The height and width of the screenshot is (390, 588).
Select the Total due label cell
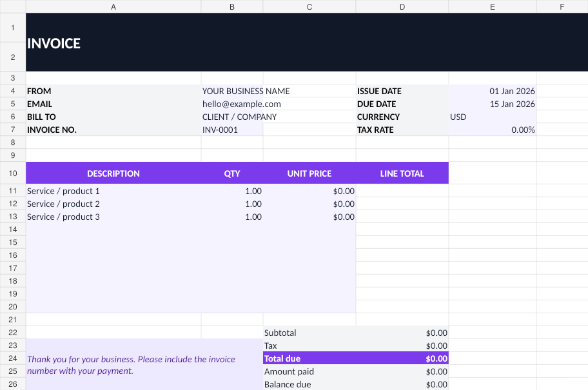309,358
